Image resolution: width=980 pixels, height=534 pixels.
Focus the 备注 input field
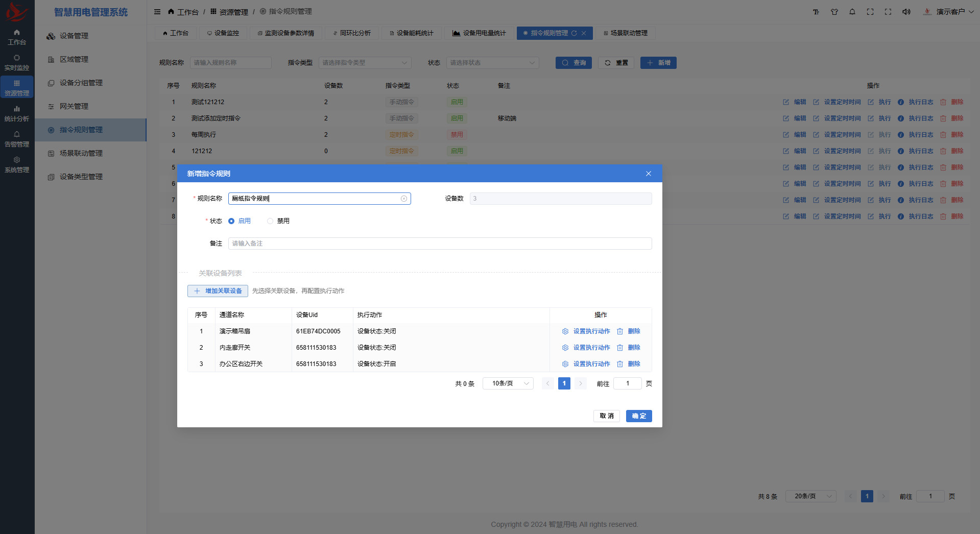[440, 244]
